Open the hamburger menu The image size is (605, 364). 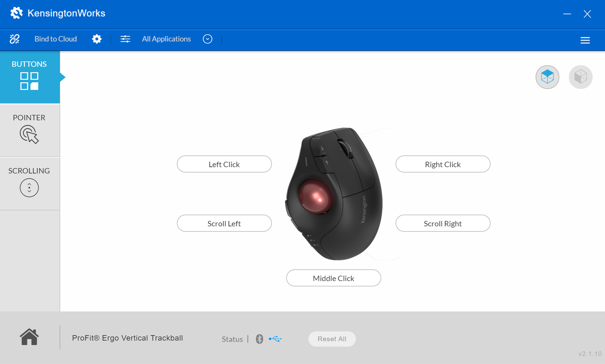pos(585,40)
